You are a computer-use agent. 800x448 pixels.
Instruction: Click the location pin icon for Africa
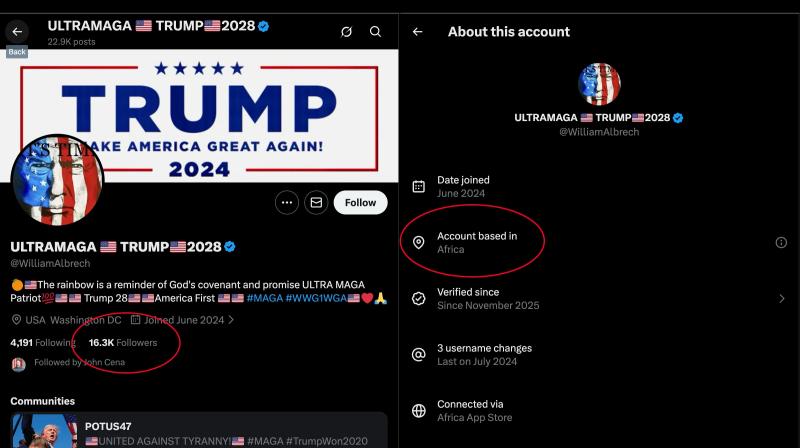(x=419, y=242)
